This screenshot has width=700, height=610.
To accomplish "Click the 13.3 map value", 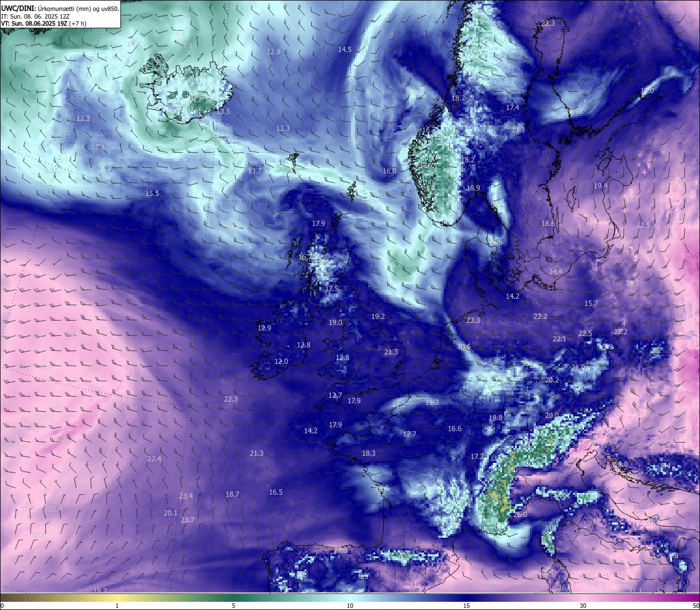I will click(x=283, y=128).
